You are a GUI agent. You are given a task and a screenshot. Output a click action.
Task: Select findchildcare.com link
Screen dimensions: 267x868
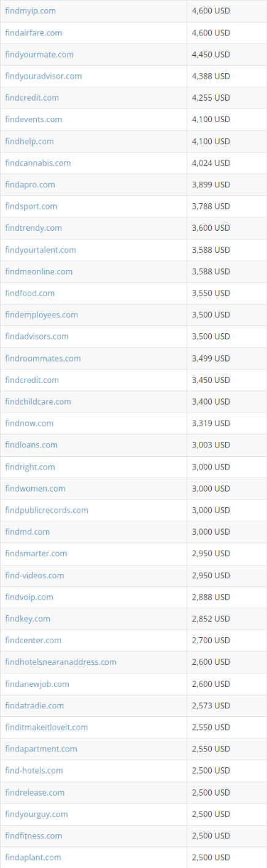(38, 401)
